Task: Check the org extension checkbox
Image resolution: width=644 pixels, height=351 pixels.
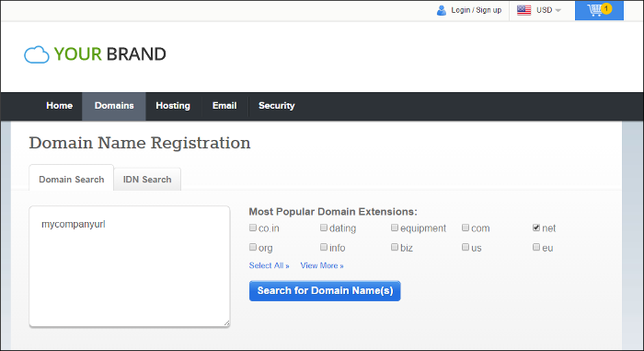Action: [x=253, y=247]
